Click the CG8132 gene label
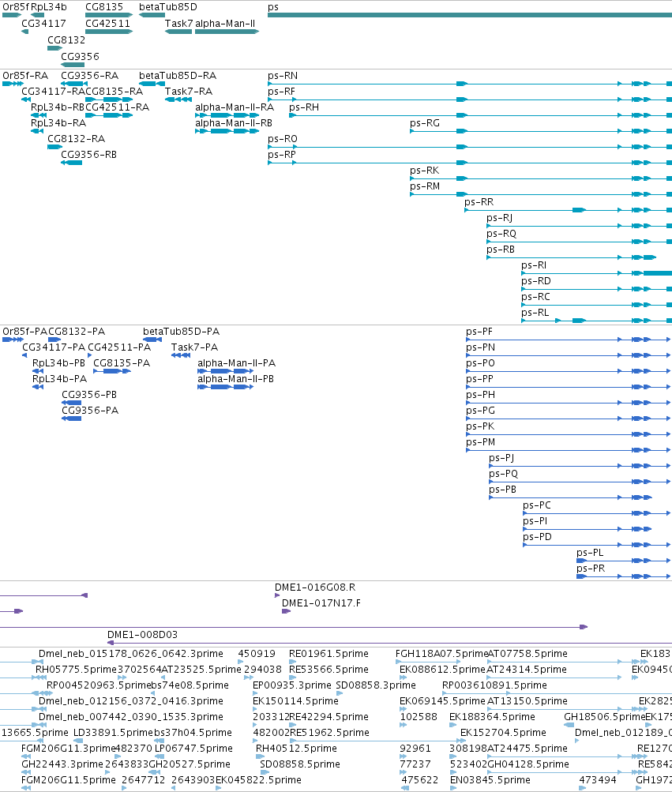 tap(66, 40)
